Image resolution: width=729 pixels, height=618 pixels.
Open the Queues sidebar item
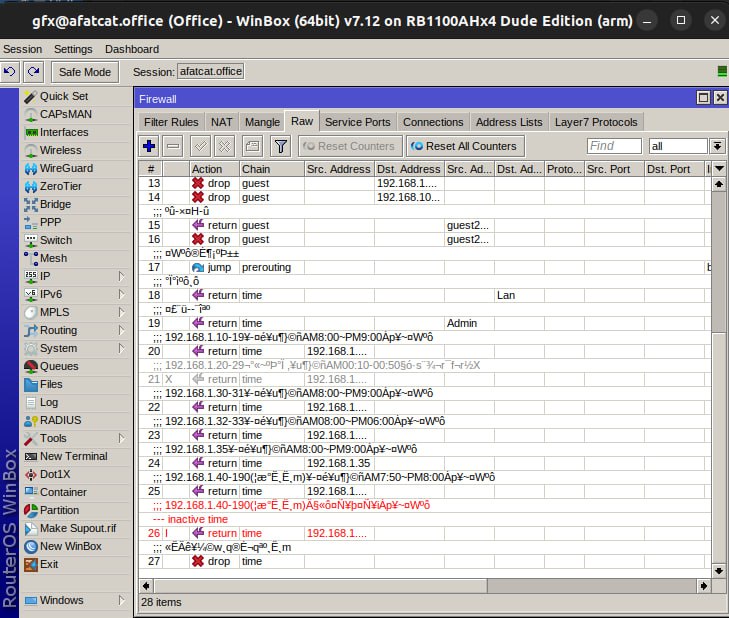59,366
